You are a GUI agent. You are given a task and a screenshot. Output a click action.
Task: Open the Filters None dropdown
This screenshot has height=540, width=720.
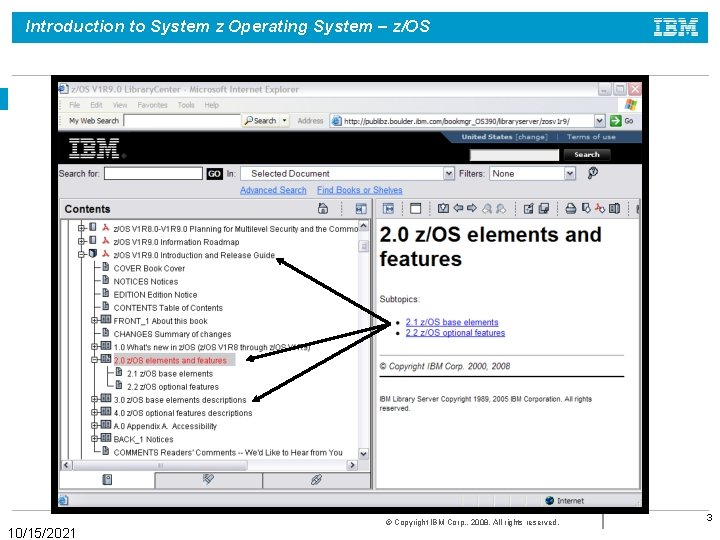coord(533,174)
